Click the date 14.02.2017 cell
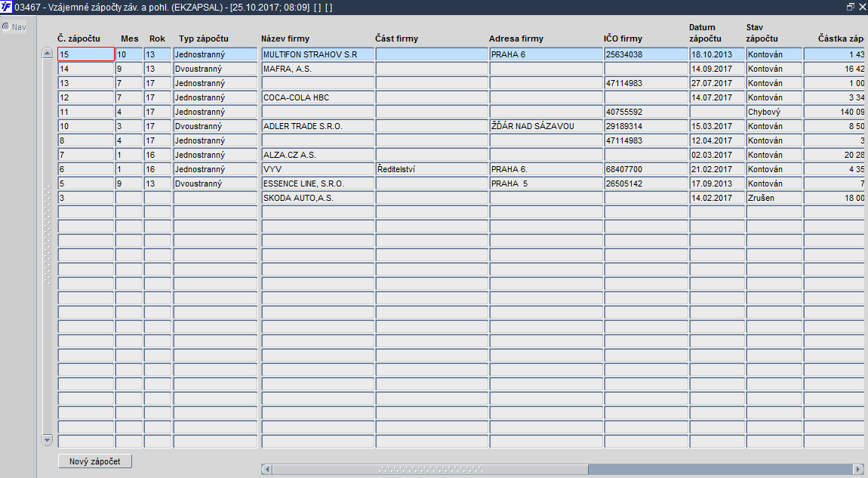This screenshot has width=868, height=478. tap(717, 199)
